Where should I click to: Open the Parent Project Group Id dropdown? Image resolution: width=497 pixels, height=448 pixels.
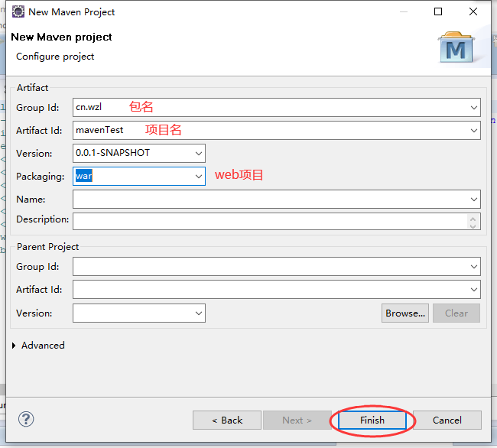pos(474,267)
